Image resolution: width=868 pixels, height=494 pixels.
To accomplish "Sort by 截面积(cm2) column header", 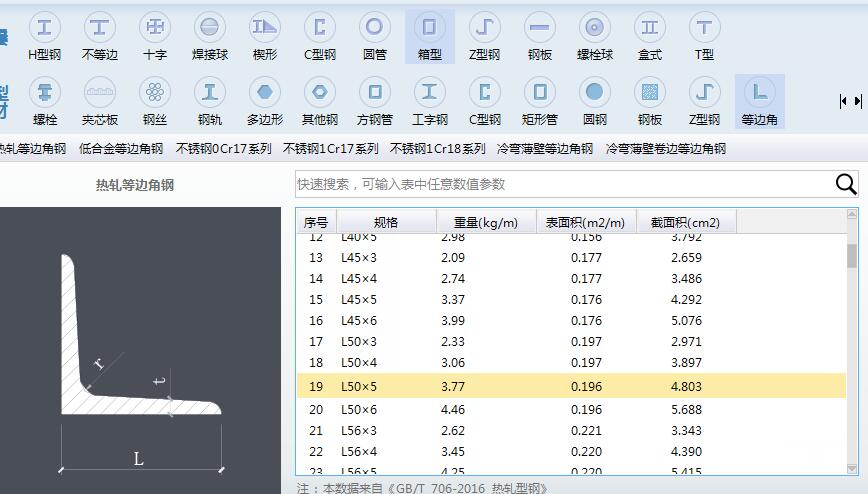I will pos(686,222).
